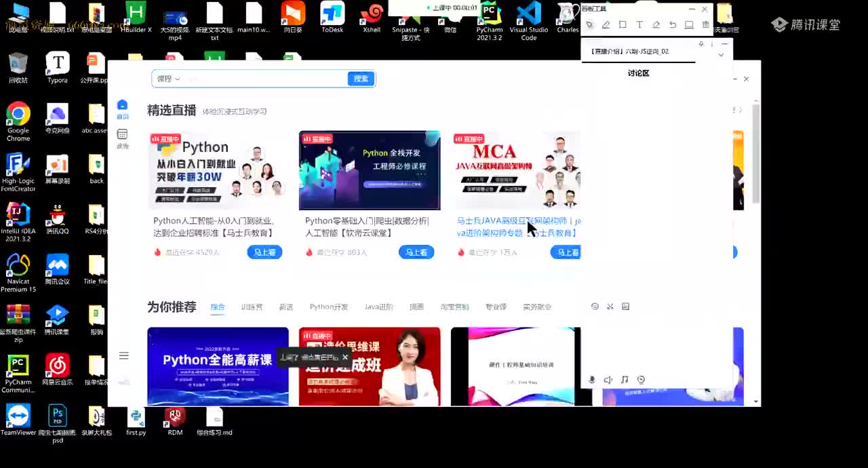Open TeamViewer desktop icon

click(x=18, y=420)
